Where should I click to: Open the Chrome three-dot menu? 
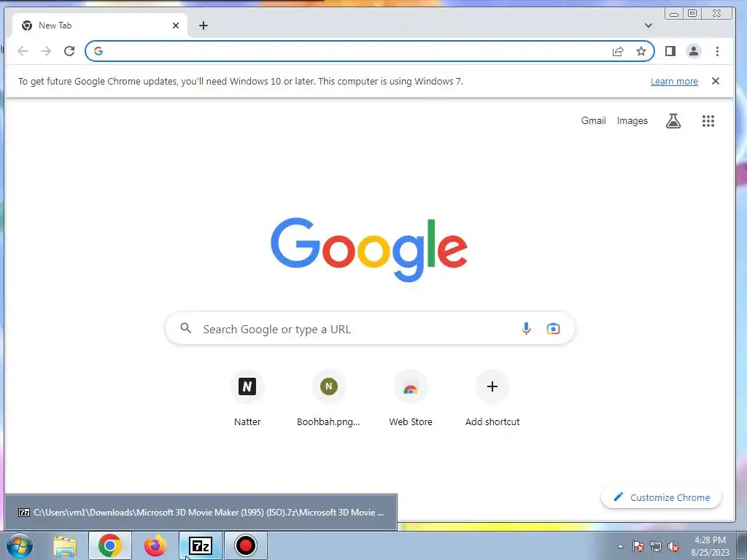(x=717, y=51)
